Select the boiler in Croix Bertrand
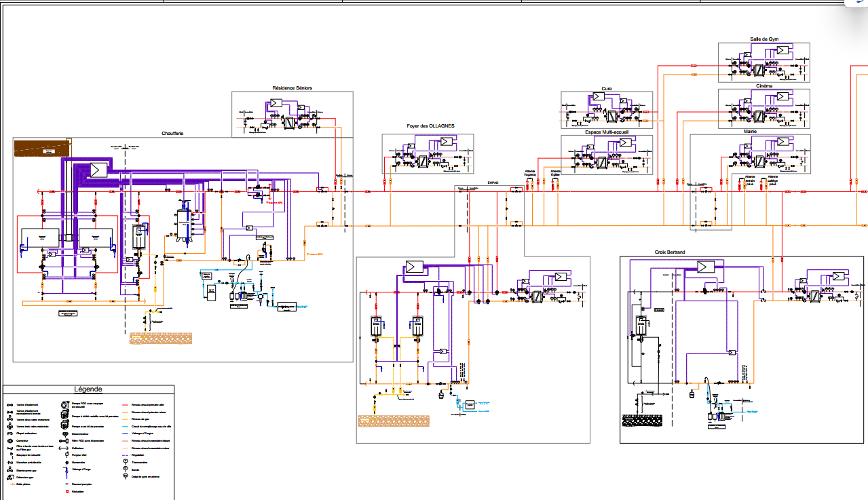Image resolution: width=868 pixels, height=500 pixels. click(640, 326)
